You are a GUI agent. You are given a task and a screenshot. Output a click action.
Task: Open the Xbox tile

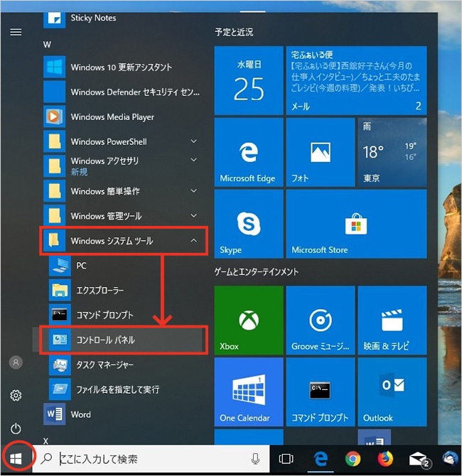point(249,320)
